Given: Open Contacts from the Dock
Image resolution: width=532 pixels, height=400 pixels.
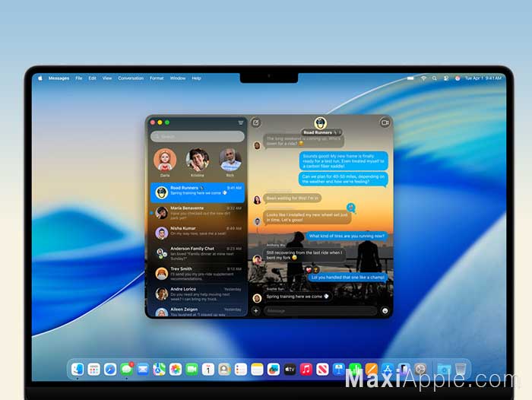Looking at the screenshot, I should tap(224, 369).
